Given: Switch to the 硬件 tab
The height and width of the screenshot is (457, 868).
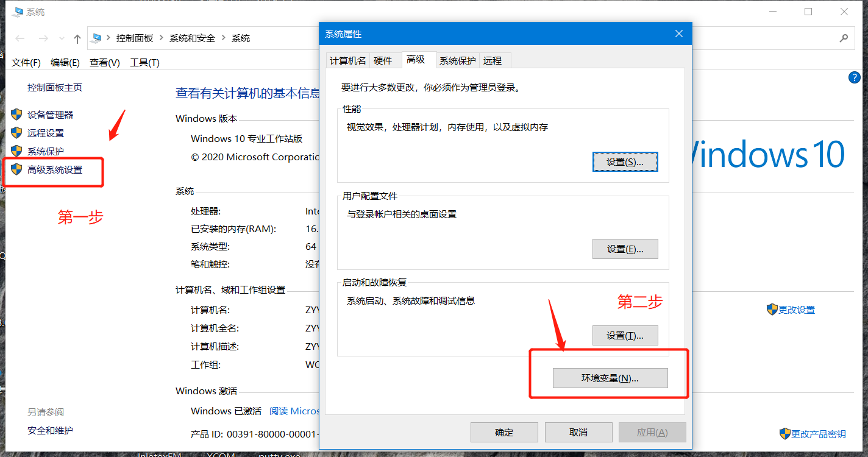Looking at the screenshot, I should click(x=383, y=60).
